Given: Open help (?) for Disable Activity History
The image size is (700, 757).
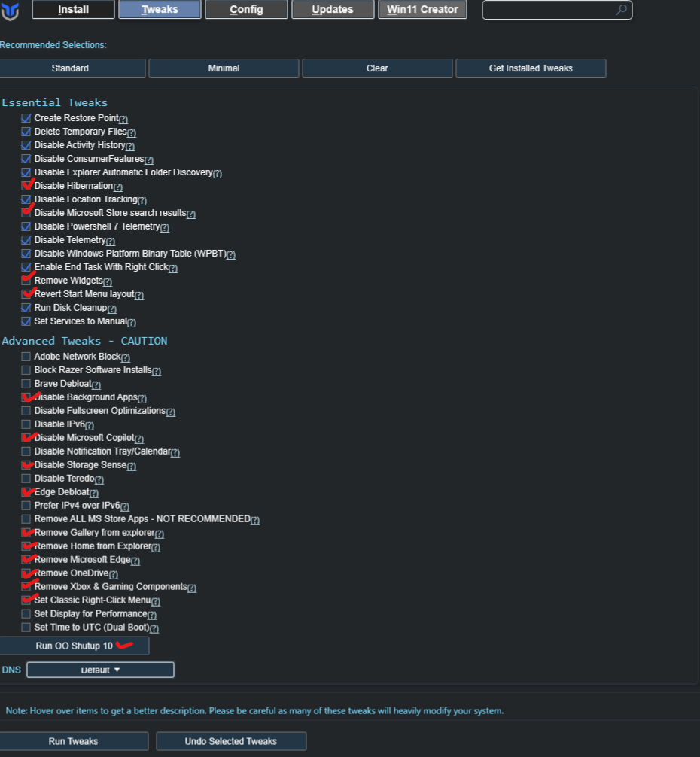Looking at the screenshot, I should click(x=130, y=146).
